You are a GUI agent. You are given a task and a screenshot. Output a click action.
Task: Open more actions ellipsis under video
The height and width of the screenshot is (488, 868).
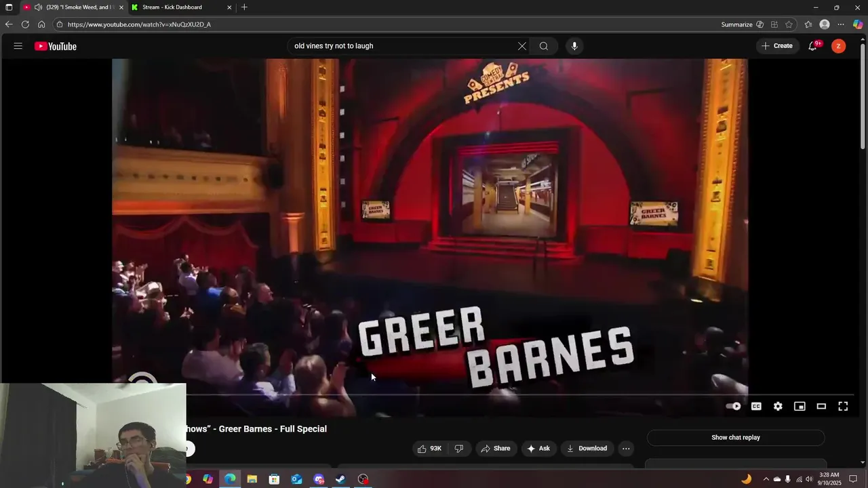(x=626, y=449)
